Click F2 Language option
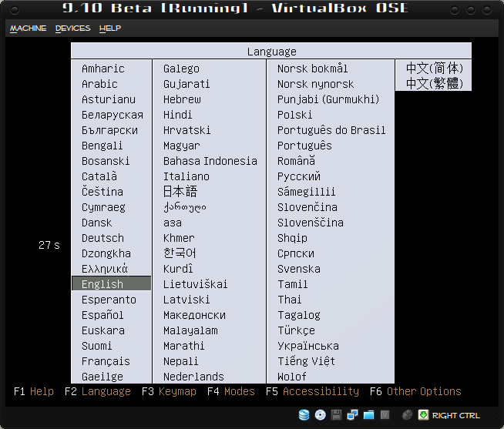The width and height of the screenshot is (504, 429). point(98,391)
